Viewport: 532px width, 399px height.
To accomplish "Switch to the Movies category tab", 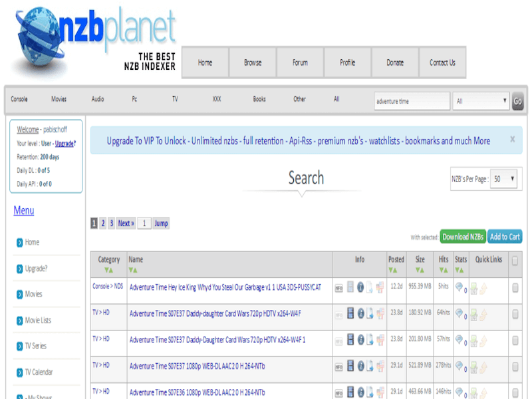I will [59, 98].
